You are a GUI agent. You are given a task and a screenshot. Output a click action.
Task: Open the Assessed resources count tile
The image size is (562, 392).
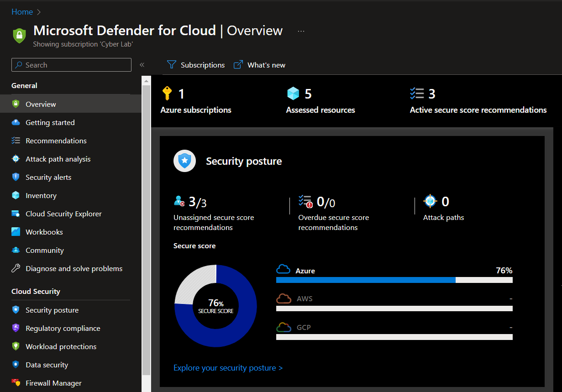pos(320,100)
